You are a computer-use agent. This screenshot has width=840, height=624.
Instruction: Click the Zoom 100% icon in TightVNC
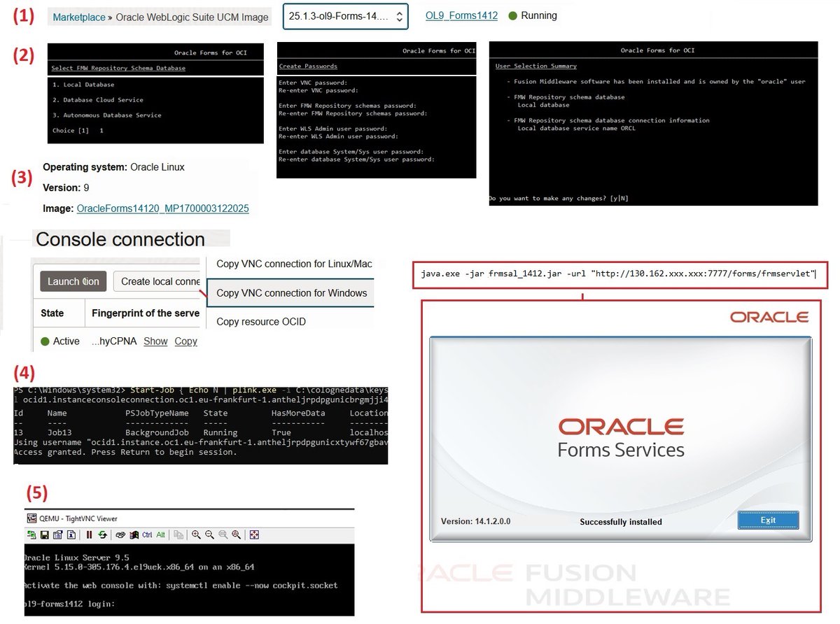click(x=223, y=534)
